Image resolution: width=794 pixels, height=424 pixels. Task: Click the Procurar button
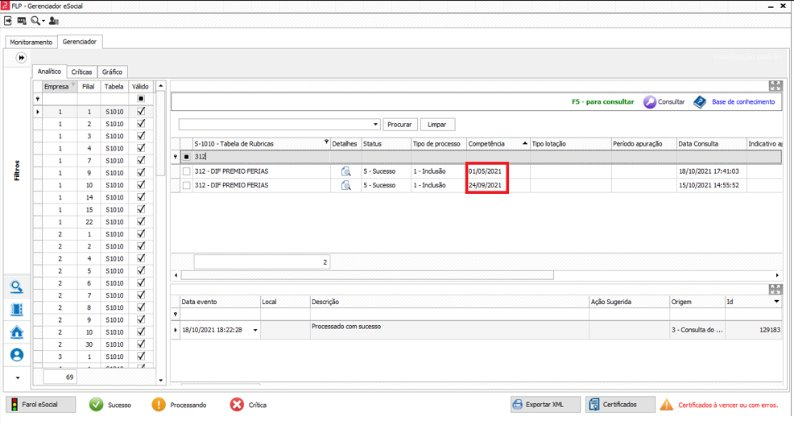[400, 125]
